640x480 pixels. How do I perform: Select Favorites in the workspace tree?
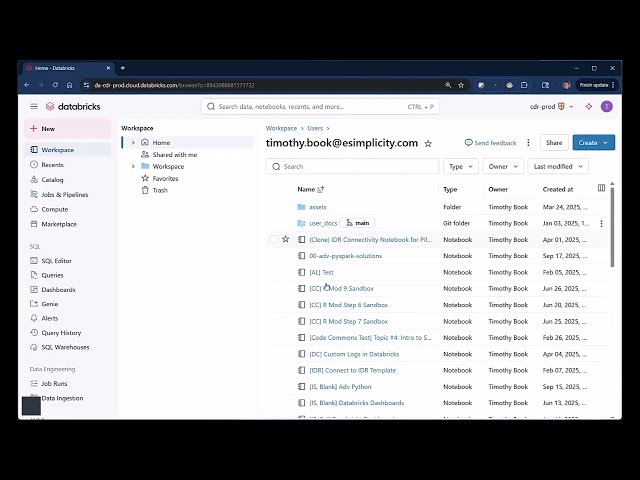tap(165, 178)
